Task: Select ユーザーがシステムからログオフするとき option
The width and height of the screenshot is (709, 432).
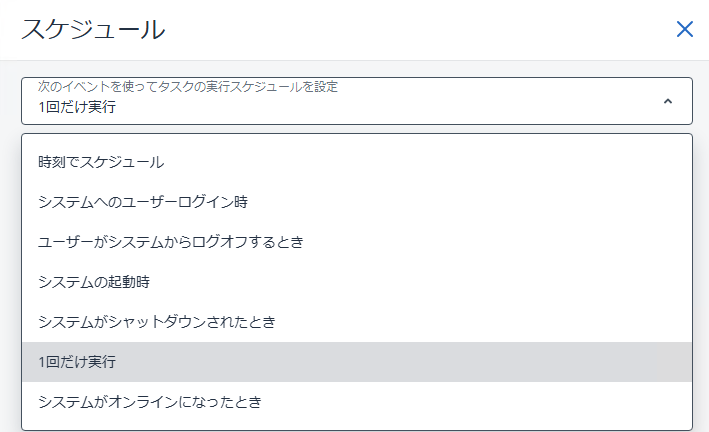Action: (170, 241)
